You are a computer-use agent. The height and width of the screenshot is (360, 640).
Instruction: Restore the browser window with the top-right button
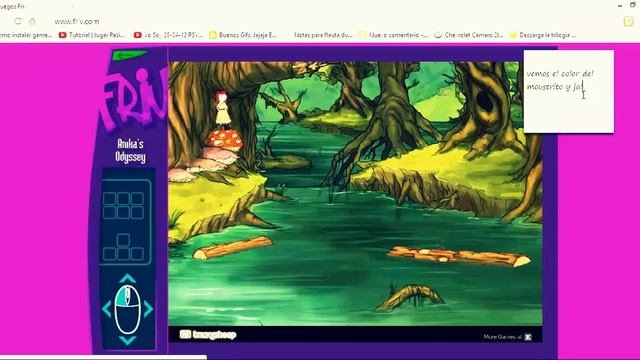click(x=632, y=5)
